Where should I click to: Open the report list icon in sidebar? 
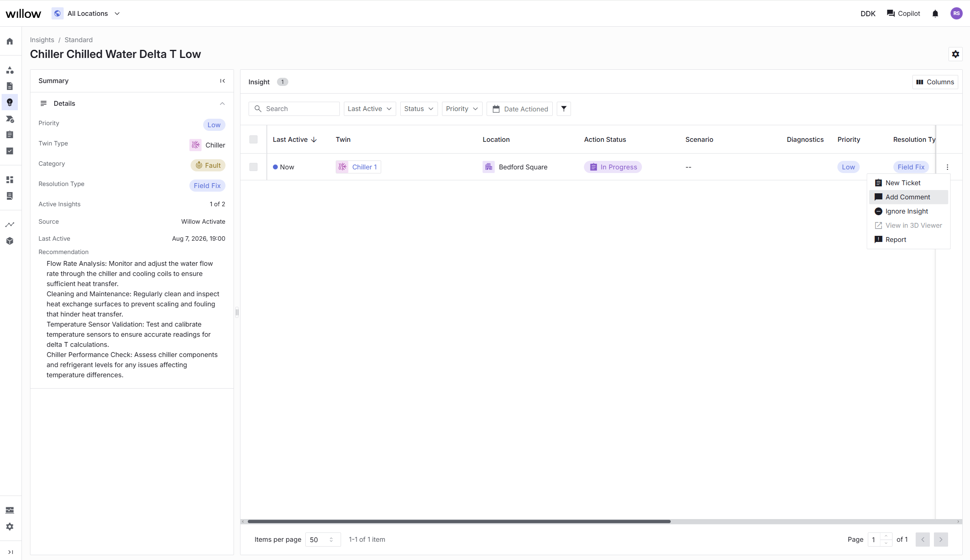click(10, 196)
